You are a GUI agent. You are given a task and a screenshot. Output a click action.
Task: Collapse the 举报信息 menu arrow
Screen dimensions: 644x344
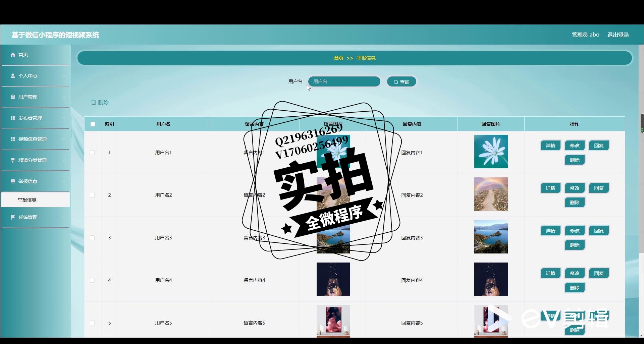[x=64, y=181]
